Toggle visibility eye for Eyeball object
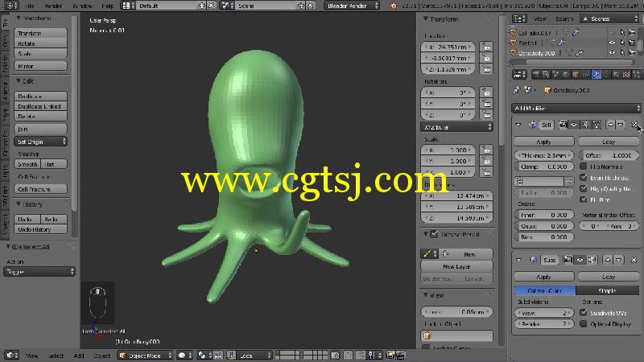This screenshot has height=362, width=644. pos(612,43)
